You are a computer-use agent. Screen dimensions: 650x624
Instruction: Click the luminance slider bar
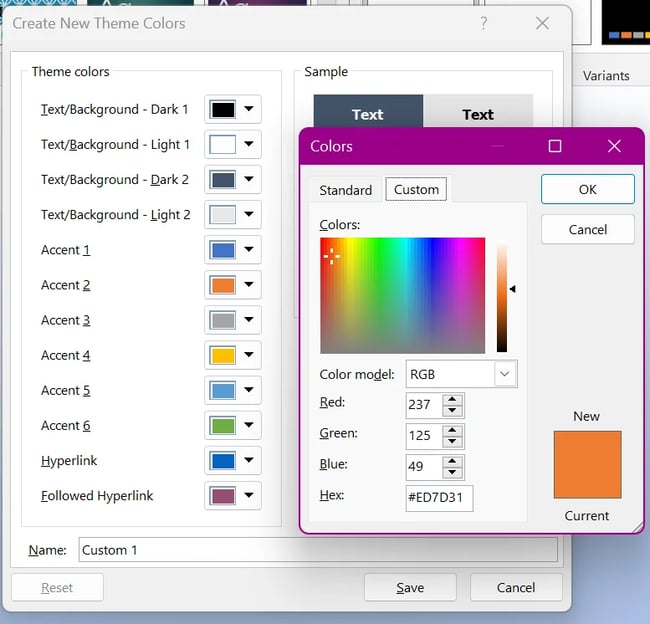(502, 296)
